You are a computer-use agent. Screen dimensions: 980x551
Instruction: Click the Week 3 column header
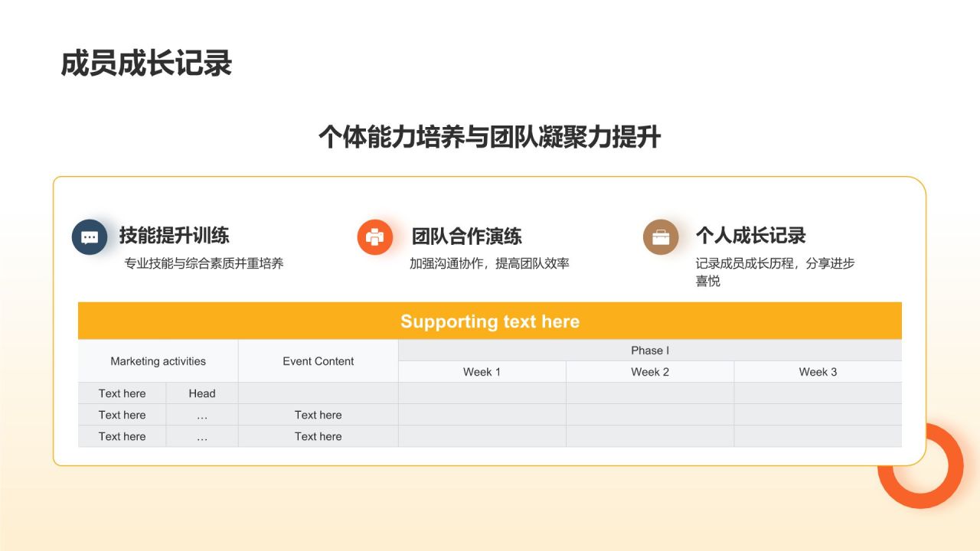point(818,372)
